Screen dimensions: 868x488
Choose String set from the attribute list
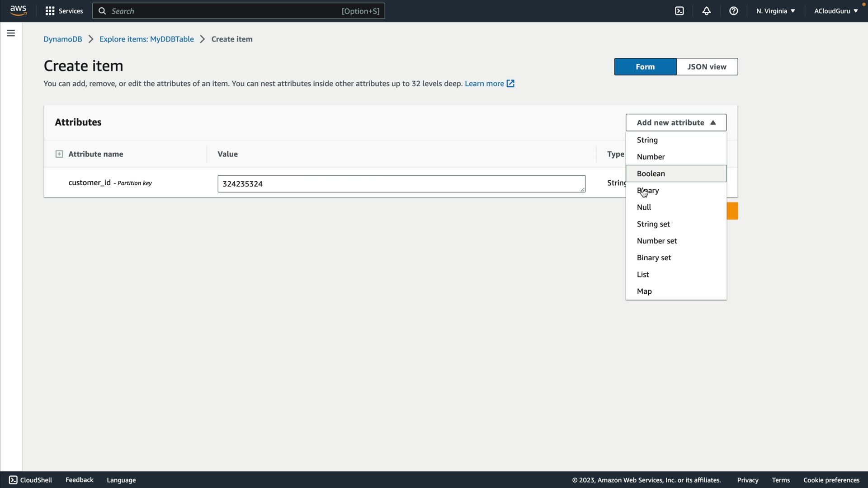click(653, 224)
